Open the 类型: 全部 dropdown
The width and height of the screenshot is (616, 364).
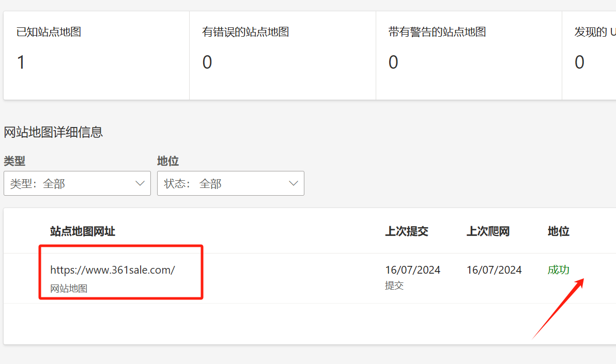point(77,183)
